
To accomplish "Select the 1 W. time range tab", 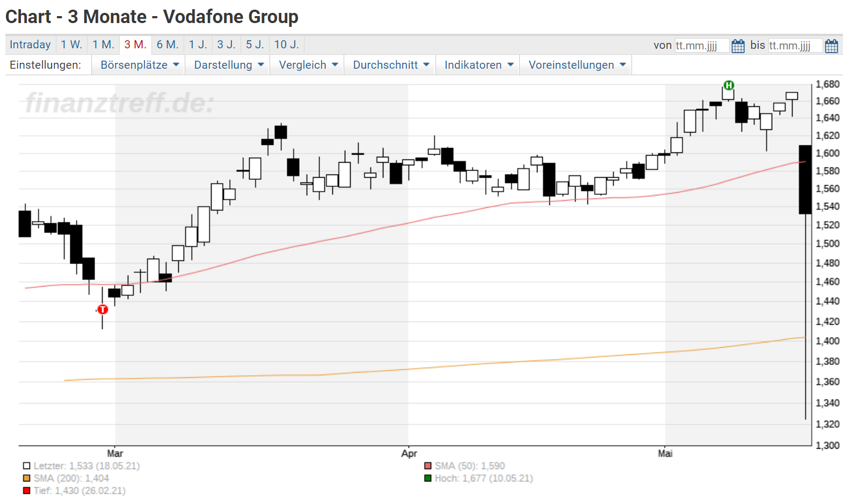I will click(x=71, y=45).
